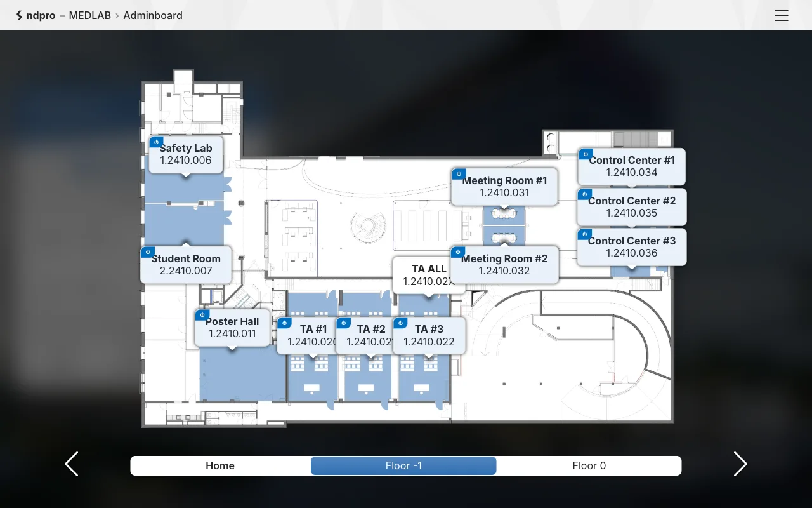Switch to the Floor 0 tab
The width and height of the screenshot is (812, 508).
(x=589, y=465)
